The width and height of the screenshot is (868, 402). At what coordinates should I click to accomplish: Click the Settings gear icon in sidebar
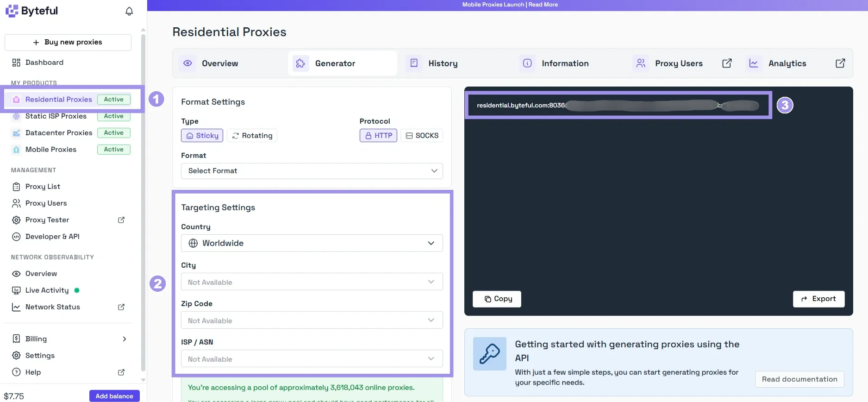16,355
